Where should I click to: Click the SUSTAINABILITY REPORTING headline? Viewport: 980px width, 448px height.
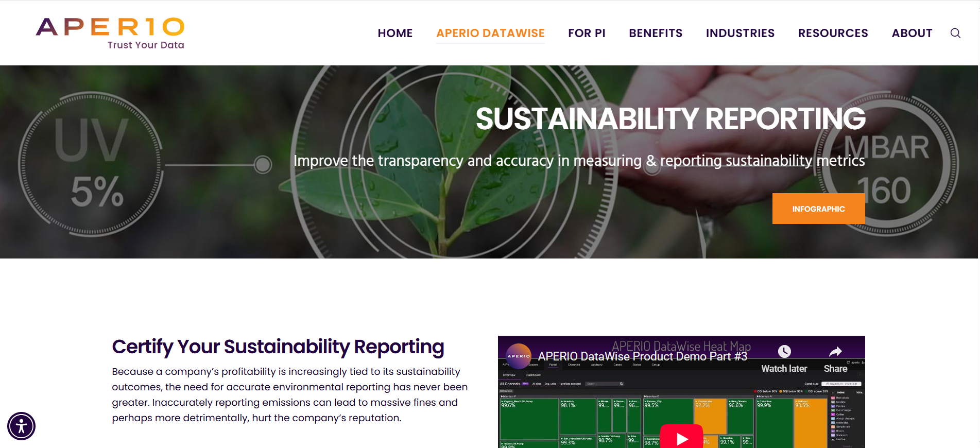pyautogui.click(x=670, y=119)
